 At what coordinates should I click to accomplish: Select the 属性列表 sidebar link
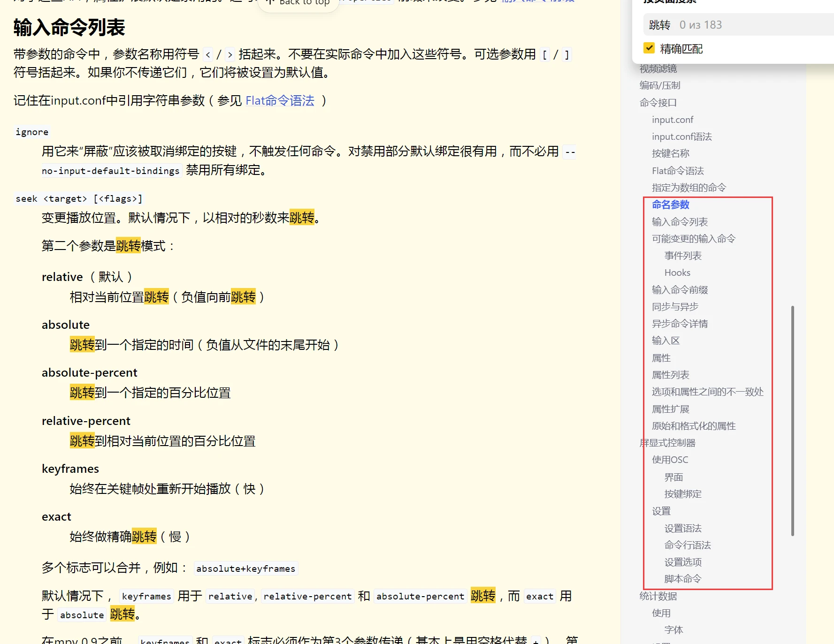pos(671,374)
